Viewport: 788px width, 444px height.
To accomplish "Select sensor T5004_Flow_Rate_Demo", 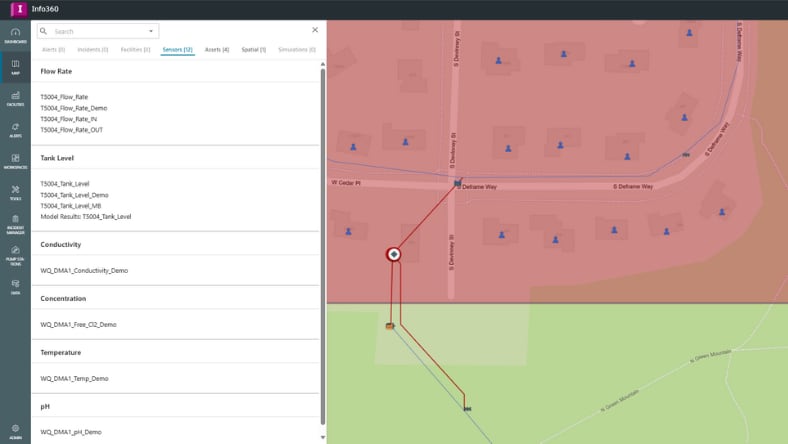I will [x=74, y=108].
